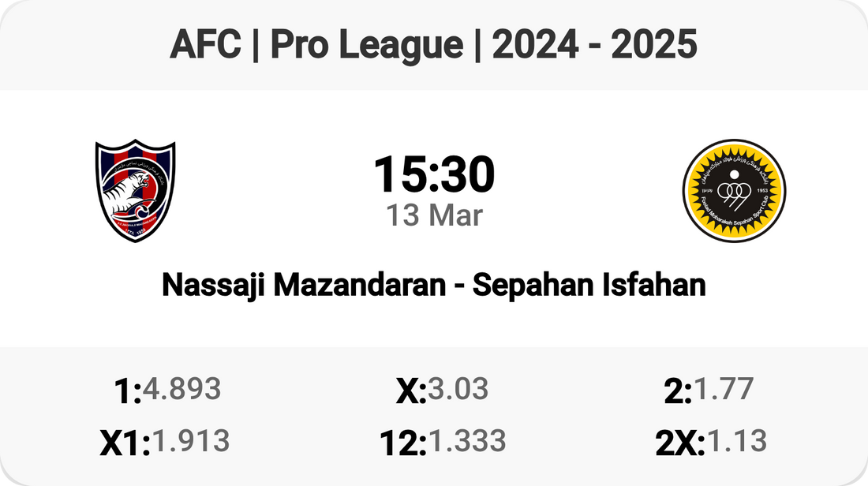Click the "2X:" market label
Screen dimensions: 868x486
click(x=679, y=443)
